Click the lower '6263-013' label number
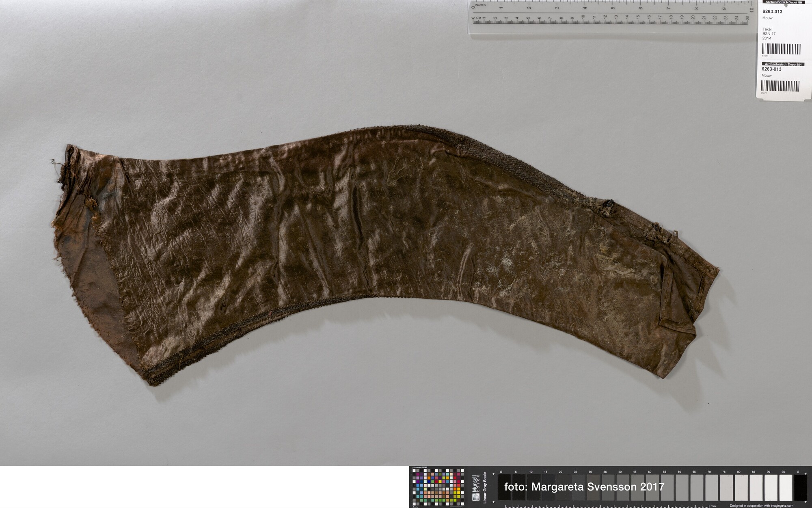This screenshot has width=812, height=508. coord(771,69)
